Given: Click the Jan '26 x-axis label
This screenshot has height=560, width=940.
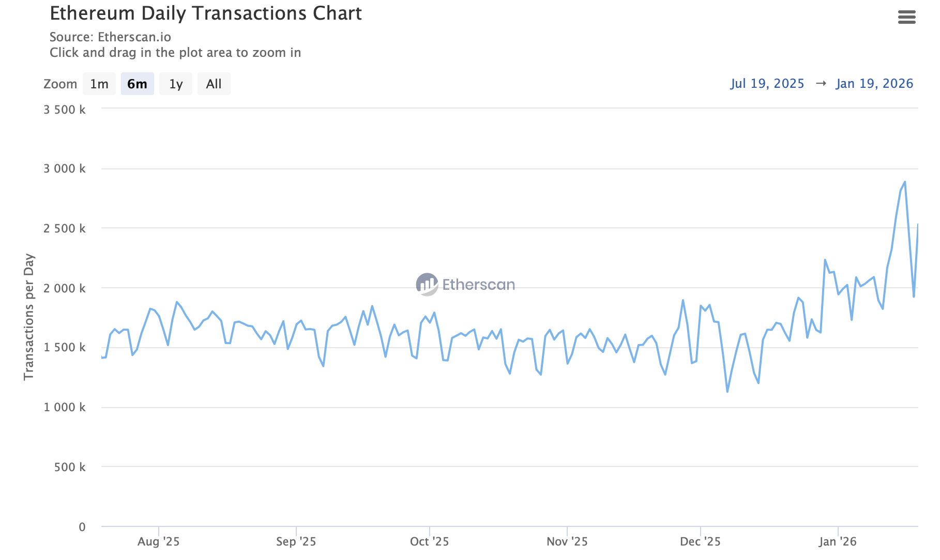Looking at the screenshot, I should point(838,541).
